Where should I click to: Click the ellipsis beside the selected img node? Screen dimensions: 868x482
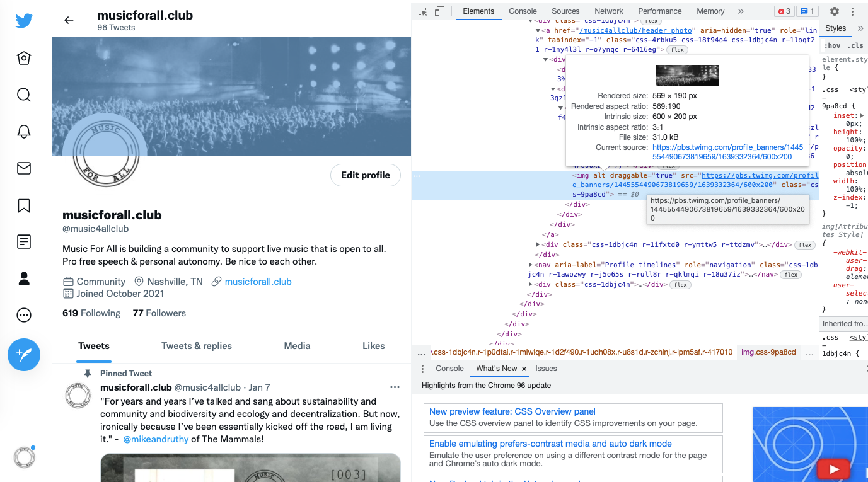pos(417,176)
